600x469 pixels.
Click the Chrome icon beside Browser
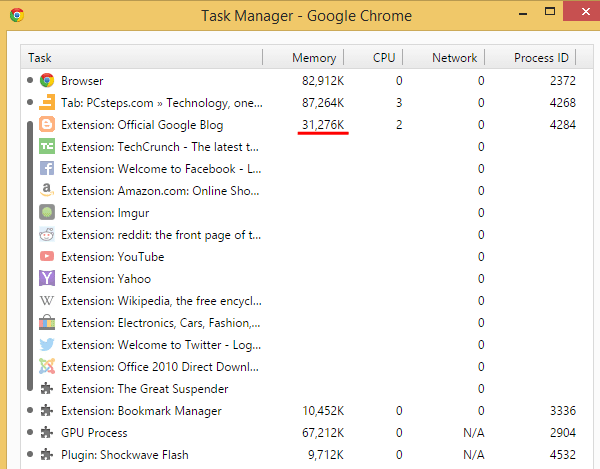point(47,81)
